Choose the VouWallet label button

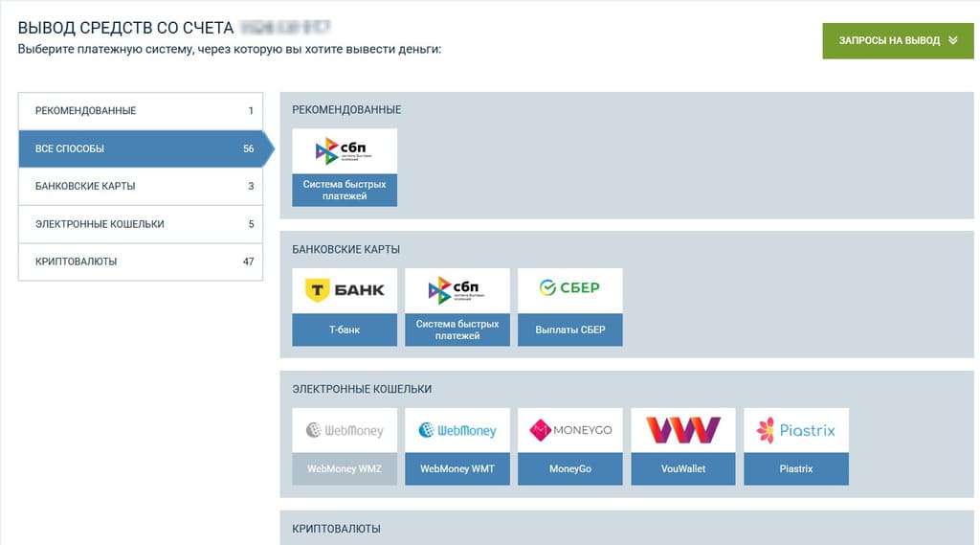[x=683, y=468]
